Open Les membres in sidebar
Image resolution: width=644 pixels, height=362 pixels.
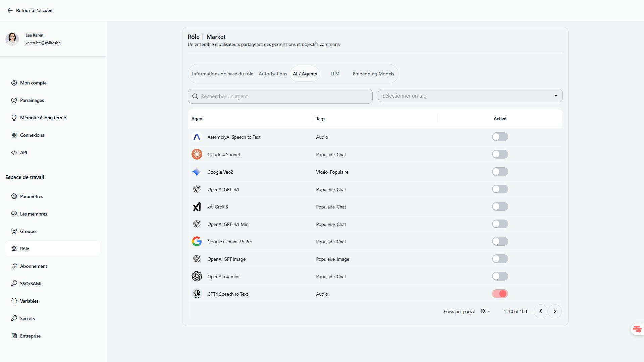33,214
